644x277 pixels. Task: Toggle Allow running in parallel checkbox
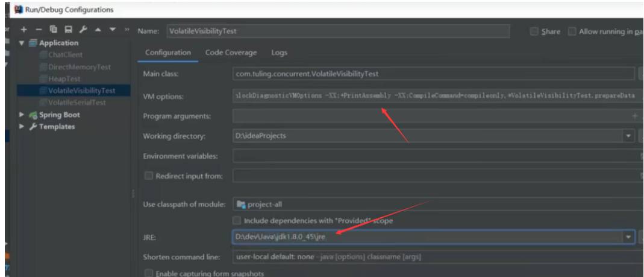click(x=572, y=32)
